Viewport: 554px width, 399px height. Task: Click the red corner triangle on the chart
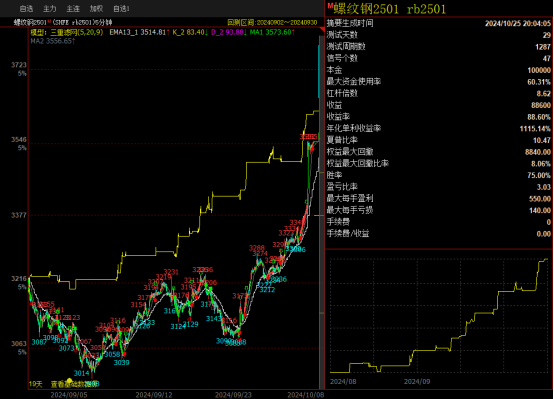pos(322,29)
